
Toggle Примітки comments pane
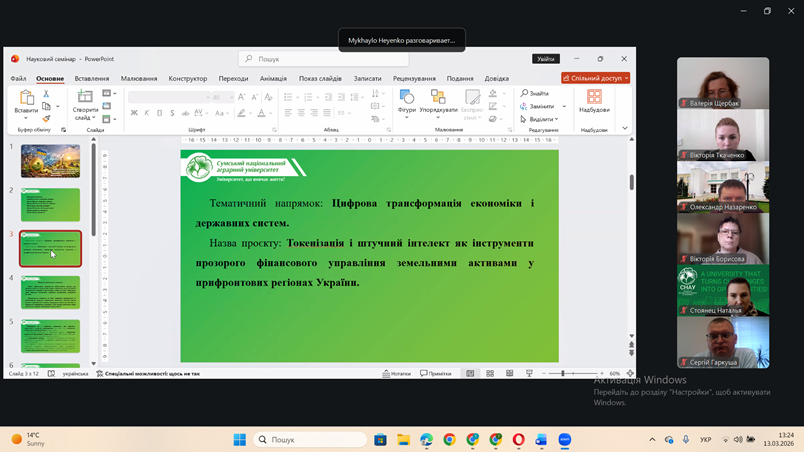click(x=436, y=373)
